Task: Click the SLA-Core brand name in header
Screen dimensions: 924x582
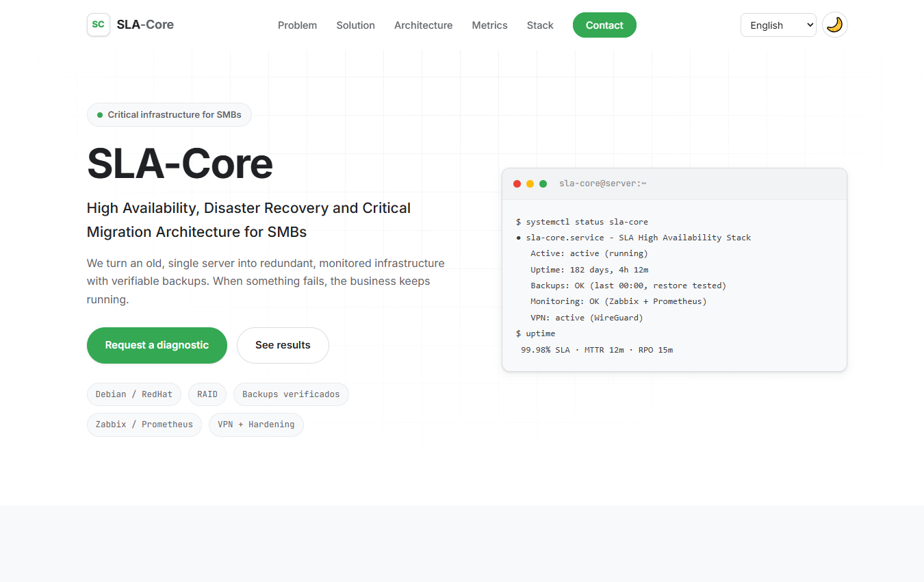Action: (145, 25)
